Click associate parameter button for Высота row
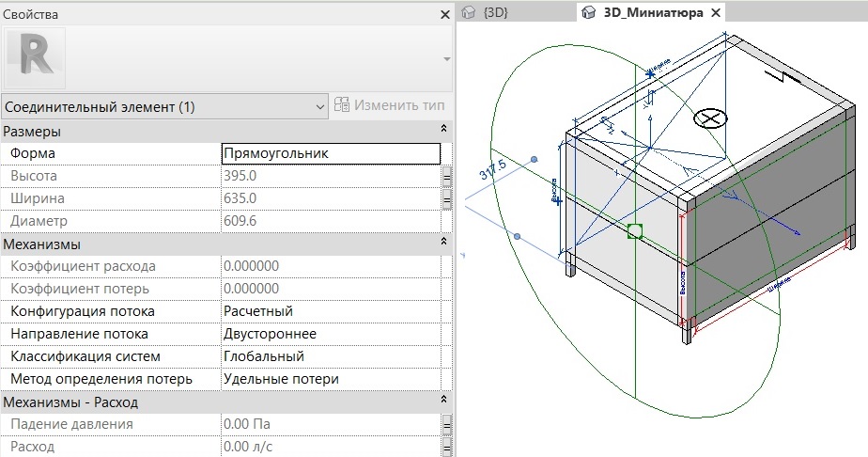Viewport: 868px width, 457px height. tap(447, 176)
